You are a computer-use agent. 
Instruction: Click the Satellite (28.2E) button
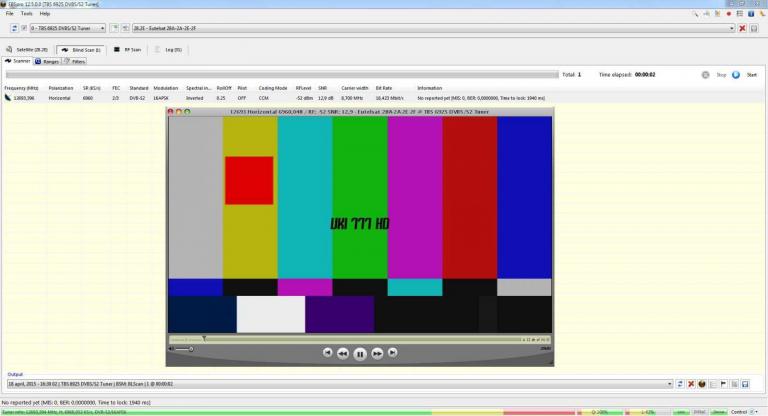pyautogui.click(x=27, y=48)
